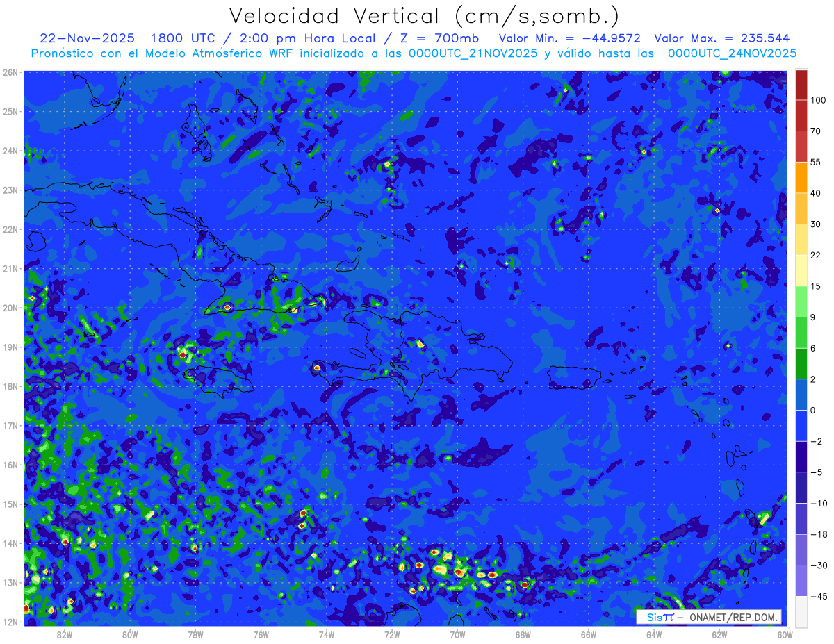The width and height of the screenshot is (834, 644).
Task: Click the "24N" latitude label
Action: [11, 151]
